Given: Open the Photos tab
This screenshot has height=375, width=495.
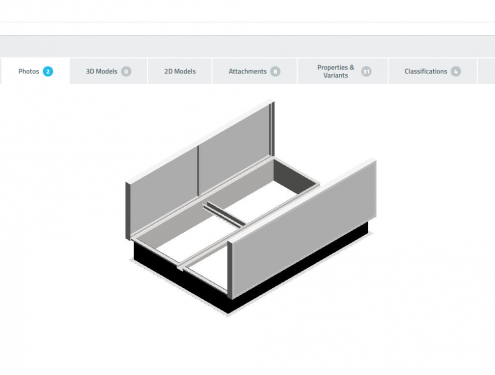Looking at the screenshot, I should (35, 71).
